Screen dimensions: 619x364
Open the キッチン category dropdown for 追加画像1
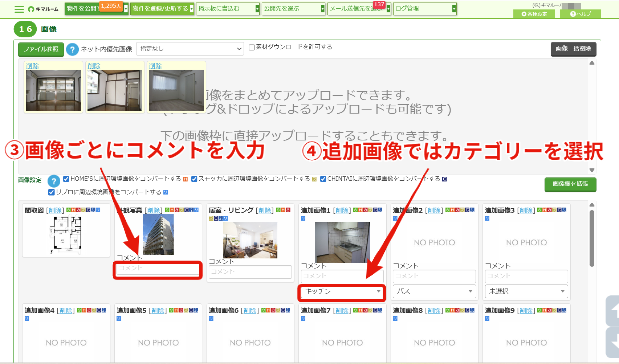click(x=342, y=291)
